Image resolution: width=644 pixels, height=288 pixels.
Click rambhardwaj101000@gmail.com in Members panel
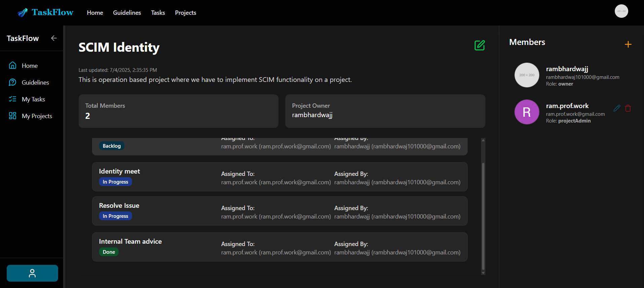[x=583, y=77]
